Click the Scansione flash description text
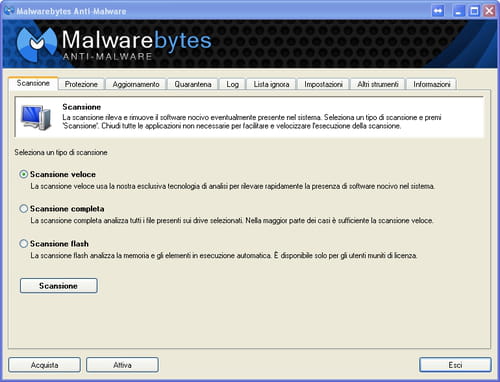500x382 pixels. click(x=224, y=256)
